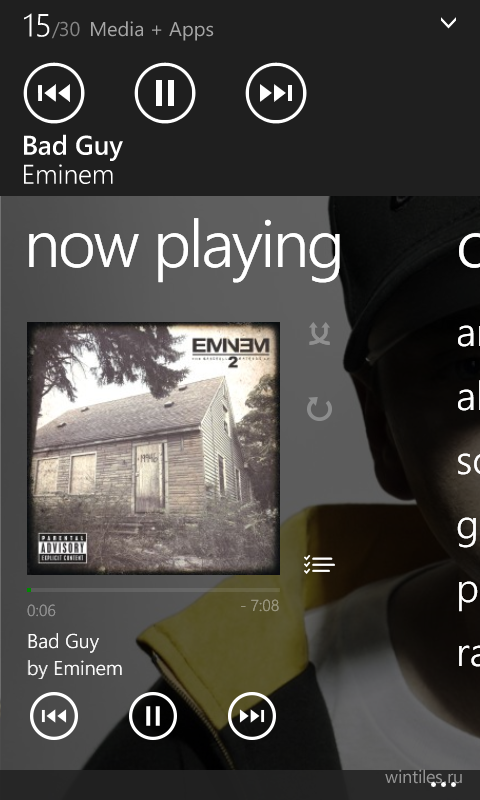Go to previous track below song title
Screen dimensions: 480x800
pyautogui.click(x=54, y=716)
